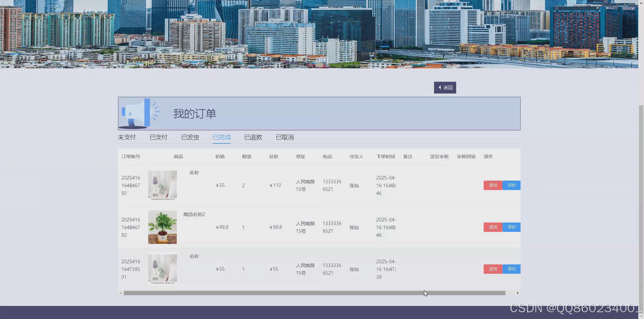Click the plant photo for 商品名称2
The width and height of the screenshot is (644, 319).
162,227
